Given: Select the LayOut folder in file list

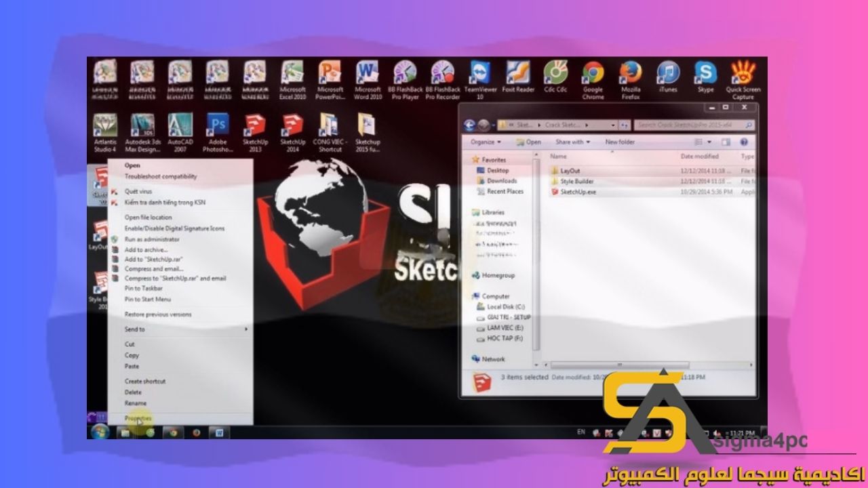Looking at the screenshot, I should point(566,171).
